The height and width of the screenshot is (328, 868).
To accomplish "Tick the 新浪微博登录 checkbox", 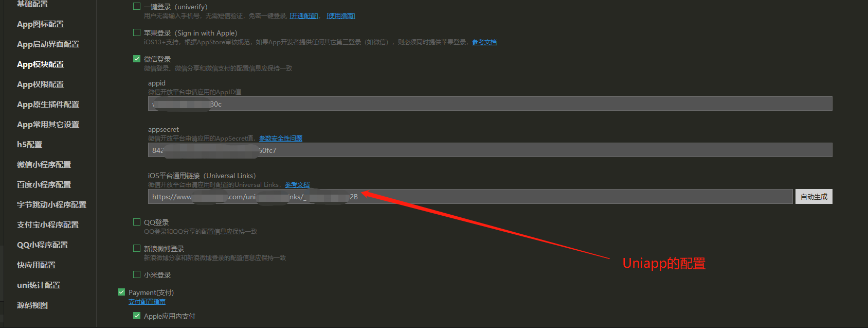I will 137,249.
